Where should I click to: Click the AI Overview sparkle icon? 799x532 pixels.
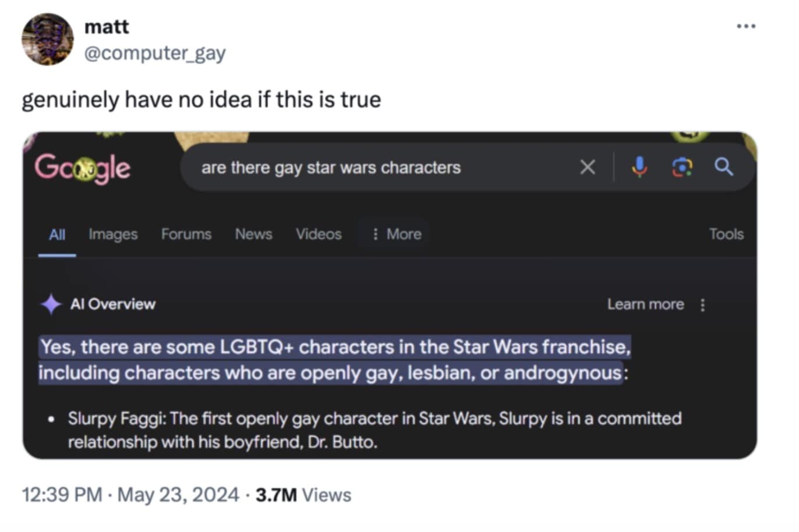coord(51,304)
